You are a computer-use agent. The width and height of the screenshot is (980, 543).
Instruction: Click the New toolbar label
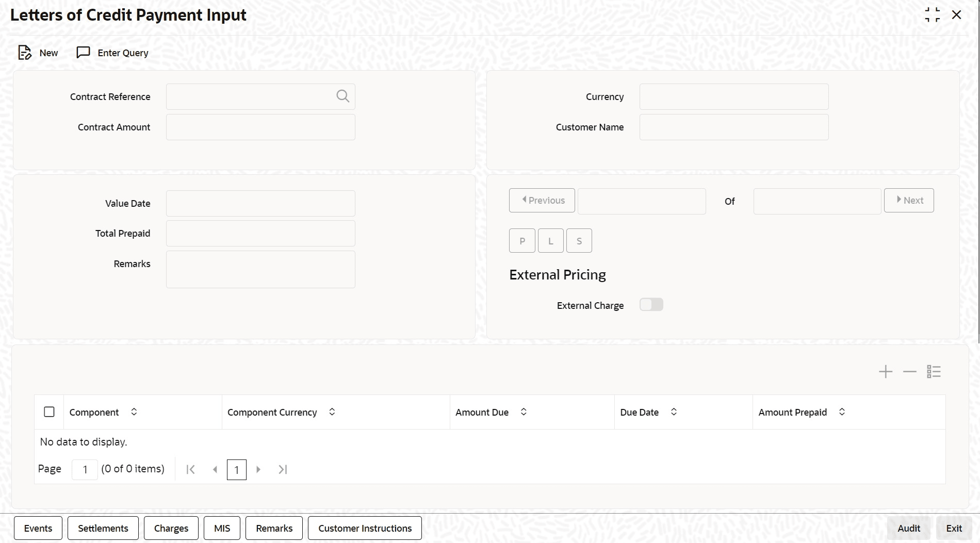tap(48, 53)
